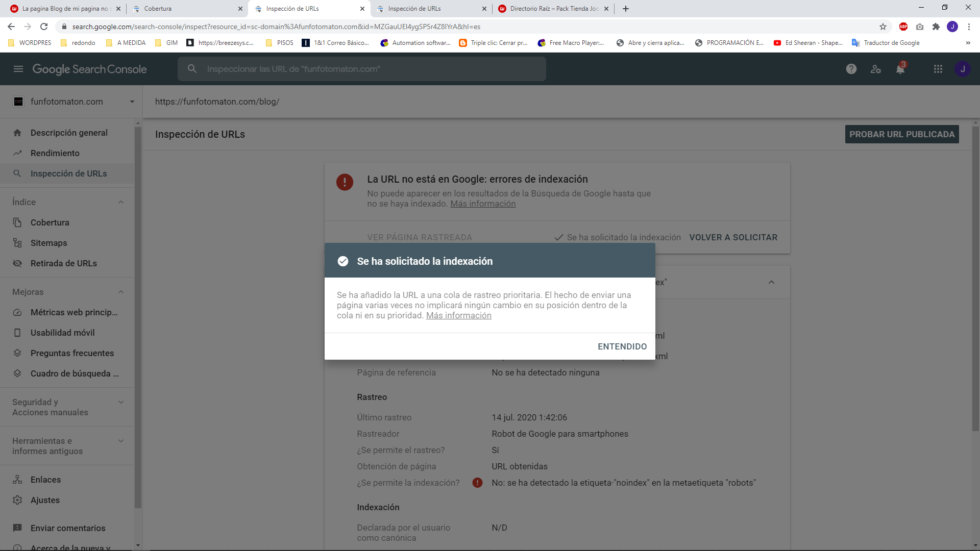This screenshot has height=551, width=980.
Task: Open the PISOS bookmarks folder
Action: pos(279,43)
